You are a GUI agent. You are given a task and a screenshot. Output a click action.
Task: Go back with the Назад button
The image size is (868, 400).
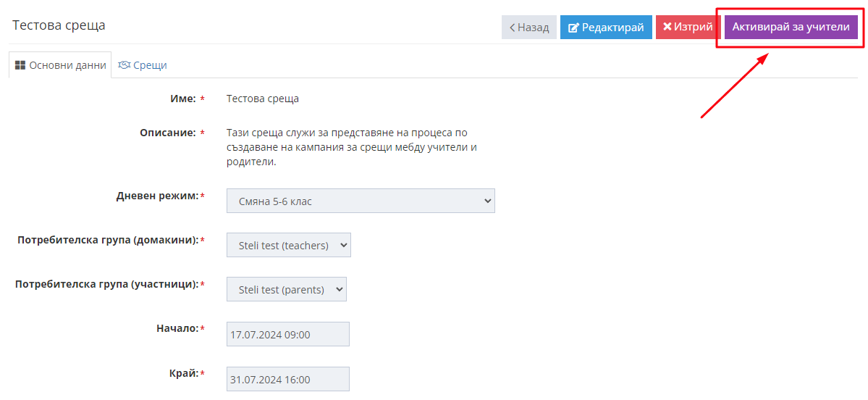[x=529, y=27]
